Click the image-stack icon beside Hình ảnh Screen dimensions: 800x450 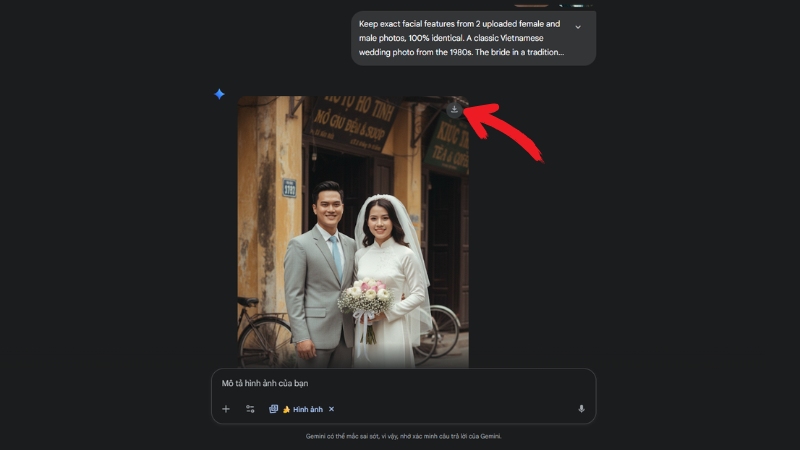coord(273,409)
